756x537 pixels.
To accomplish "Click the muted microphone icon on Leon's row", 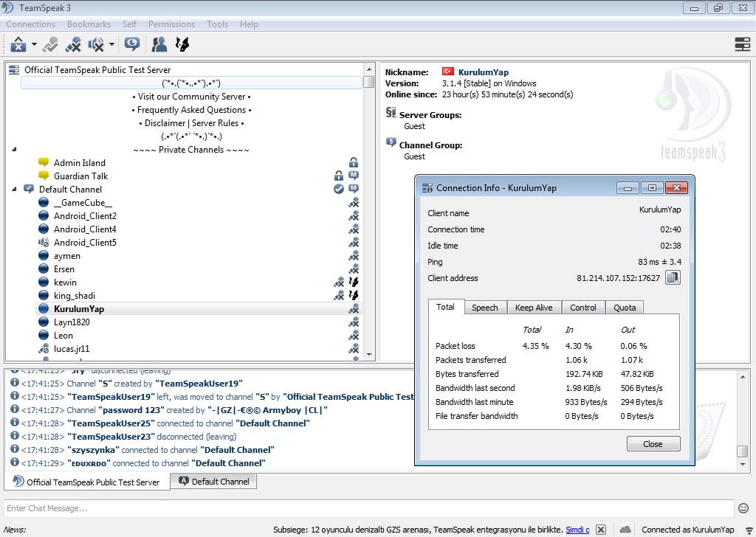I will 354,335.
